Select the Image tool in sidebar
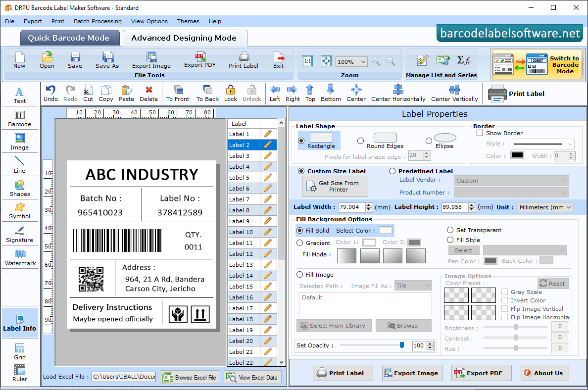 [x=19, y=142]
